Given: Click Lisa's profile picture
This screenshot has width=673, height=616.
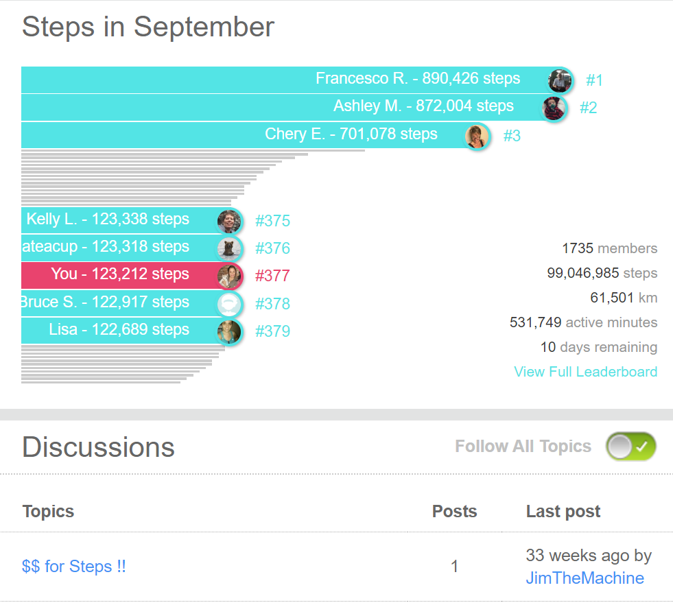Looking at the screenshot, I should 229,331.
